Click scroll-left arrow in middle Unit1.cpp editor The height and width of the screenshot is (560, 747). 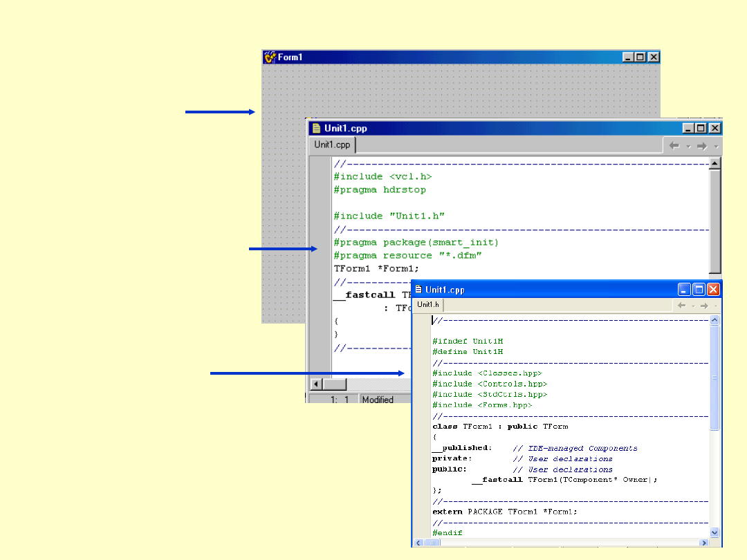point(316,384)
